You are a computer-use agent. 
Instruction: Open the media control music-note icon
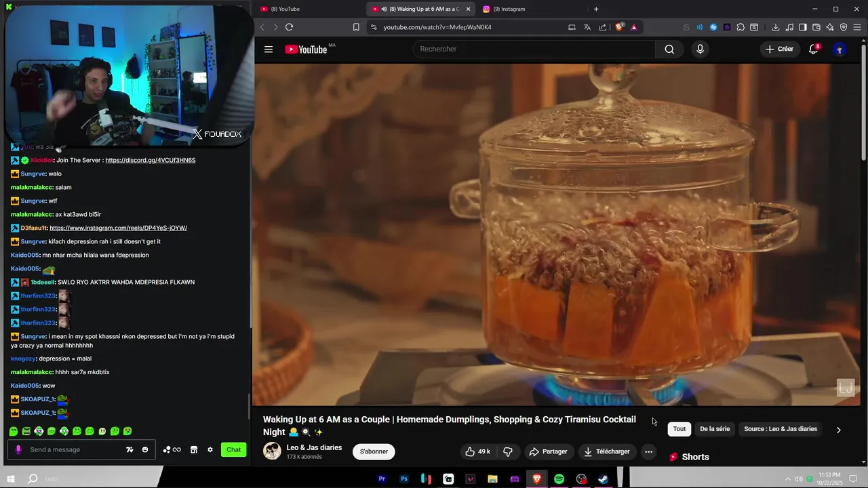789,27
